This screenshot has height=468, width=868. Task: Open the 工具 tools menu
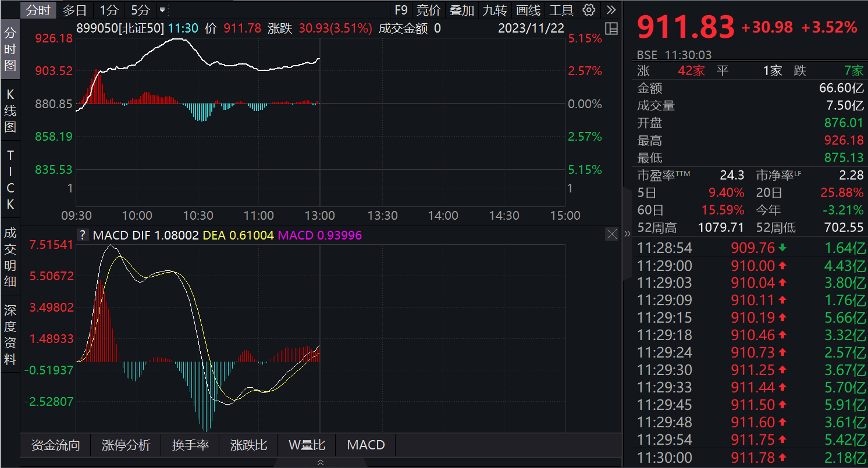tap(561, 10)
